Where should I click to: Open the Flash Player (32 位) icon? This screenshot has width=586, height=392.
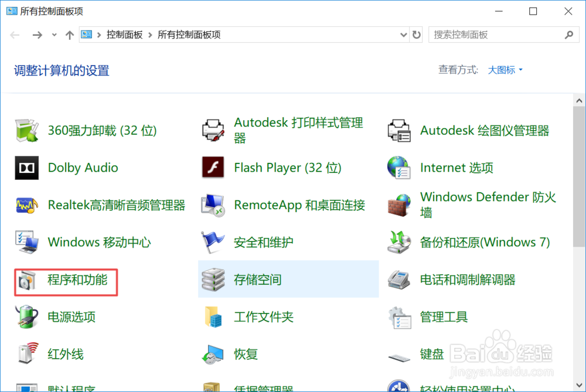tap(213, 168)
